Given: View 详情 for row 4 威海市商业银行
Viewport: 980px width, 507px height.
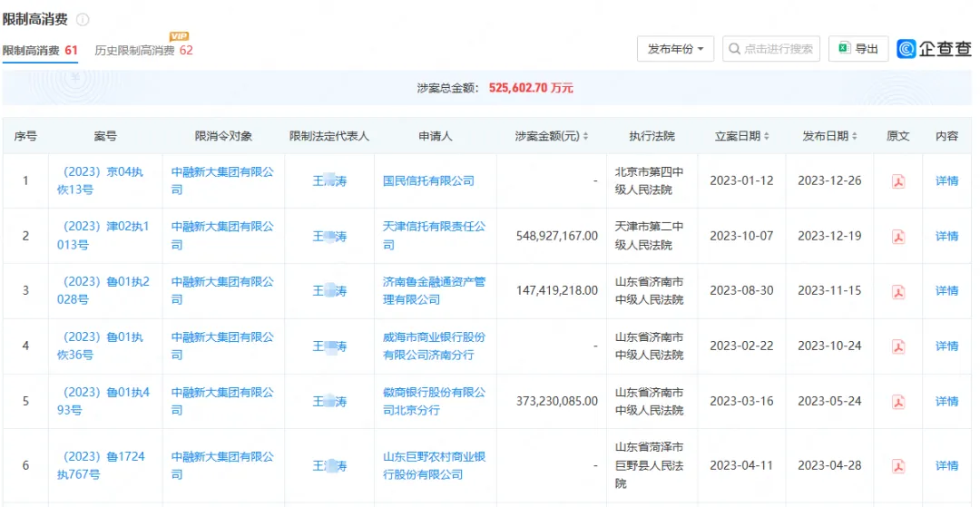Looking at the screenshot, I should point(946,346).
